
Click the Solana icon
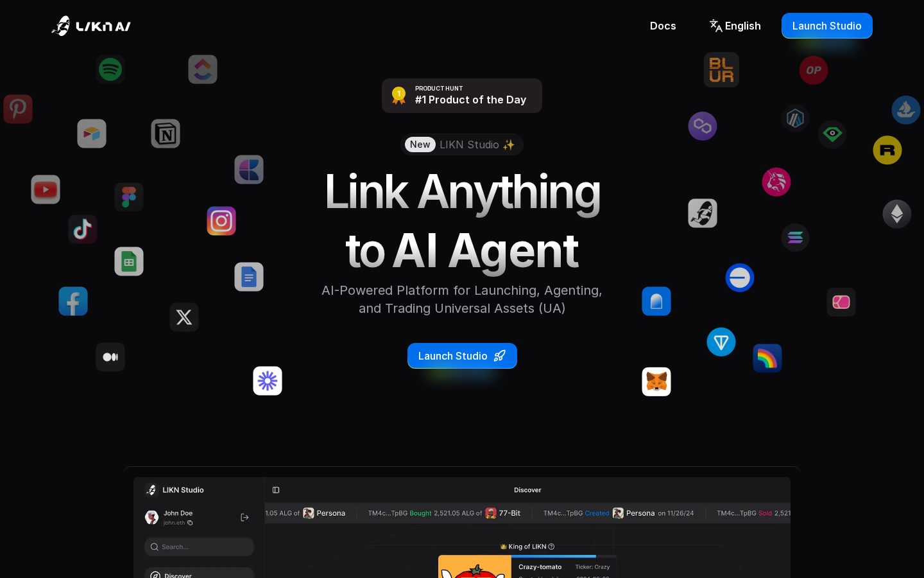pos(795,238)
